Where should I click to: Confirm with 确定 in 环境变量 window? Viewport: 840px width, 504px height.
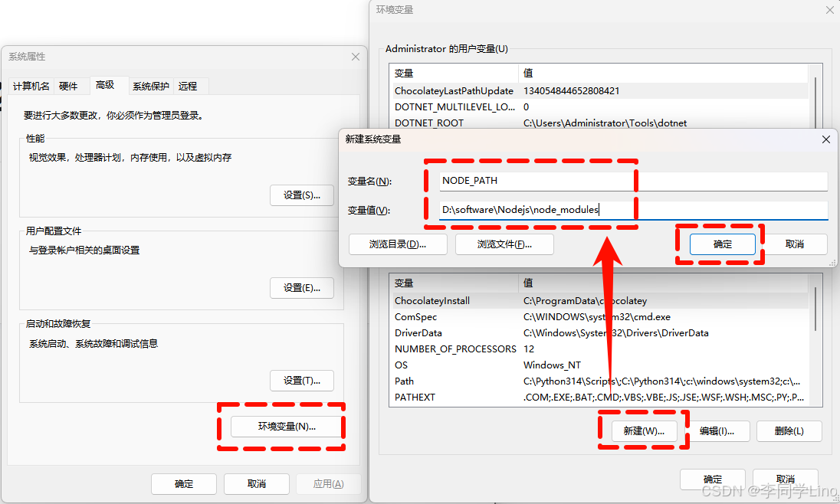coord(713,479)
